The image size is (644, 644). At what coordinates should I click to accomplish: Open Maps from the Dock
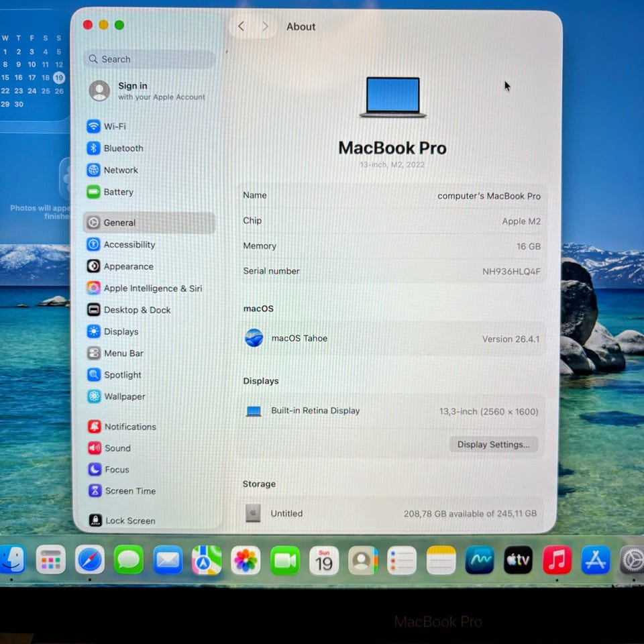(x=207, y=559)
